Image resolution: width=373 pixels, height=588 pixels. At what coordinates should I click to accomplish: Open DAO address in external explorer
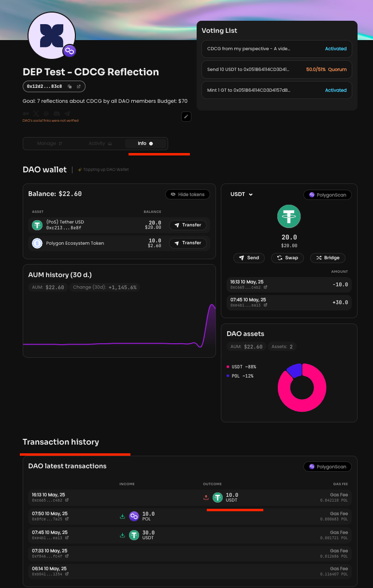tap(79, 86)
